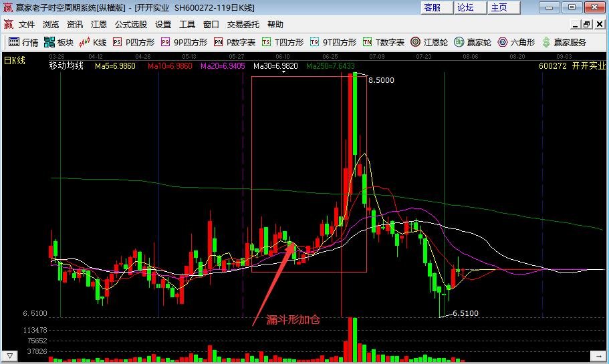Launch the 江恩轮 Gann wheel tool
Screen dimensions: 609x364
point(429,42)
